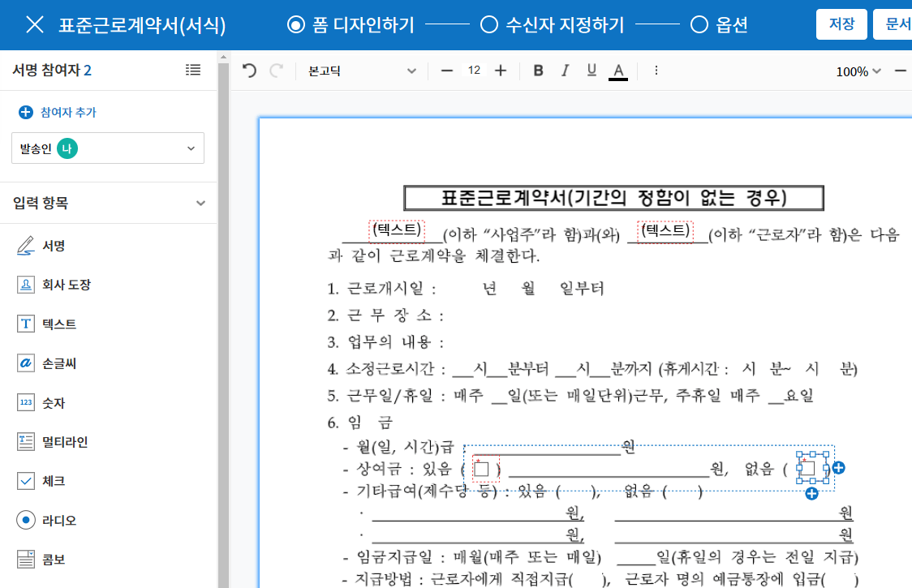Click the plus icon below selected checkbox
The width and height of the screenshot is (912, 588).
[x=812, y=494]
